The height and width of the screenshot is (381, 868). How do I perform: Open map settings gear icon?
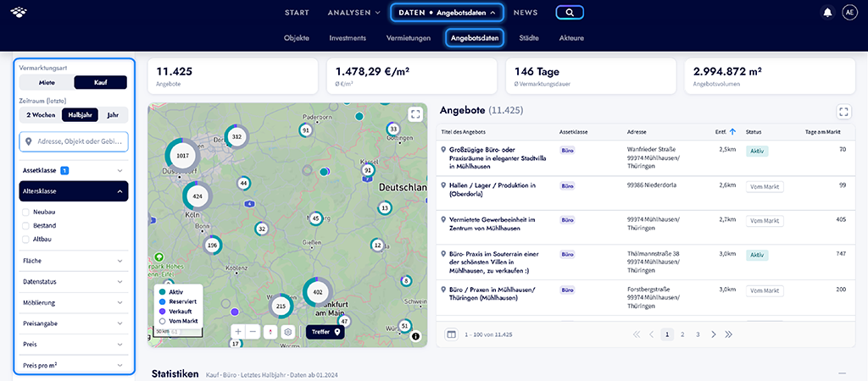pyautogui.click(x=288, y=332)
